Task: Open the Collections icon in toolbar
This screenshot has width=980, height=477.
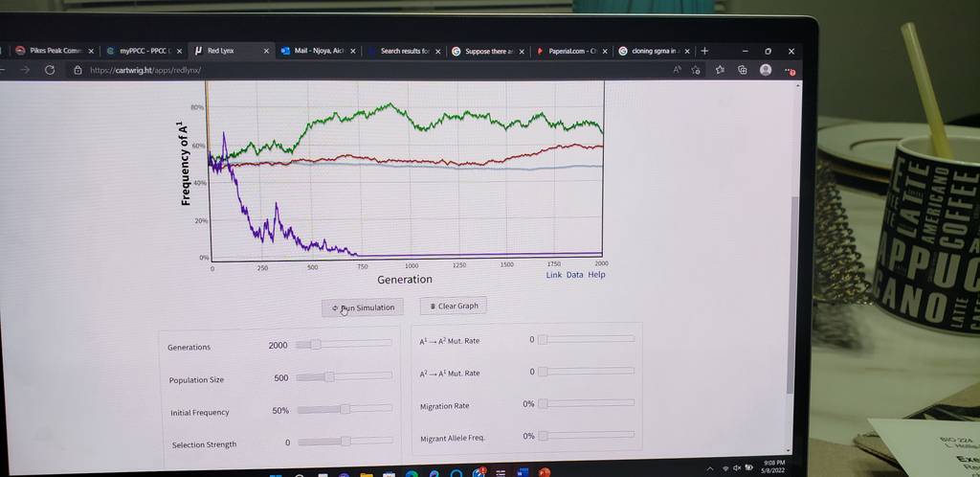Action: point(743,70)
